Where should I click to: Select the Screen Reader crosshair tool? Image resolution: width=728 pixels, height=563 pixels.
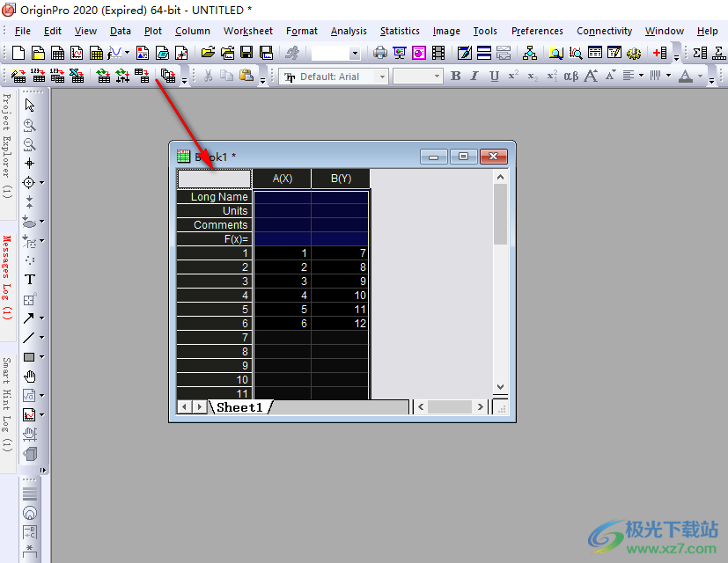coord(30,164)
